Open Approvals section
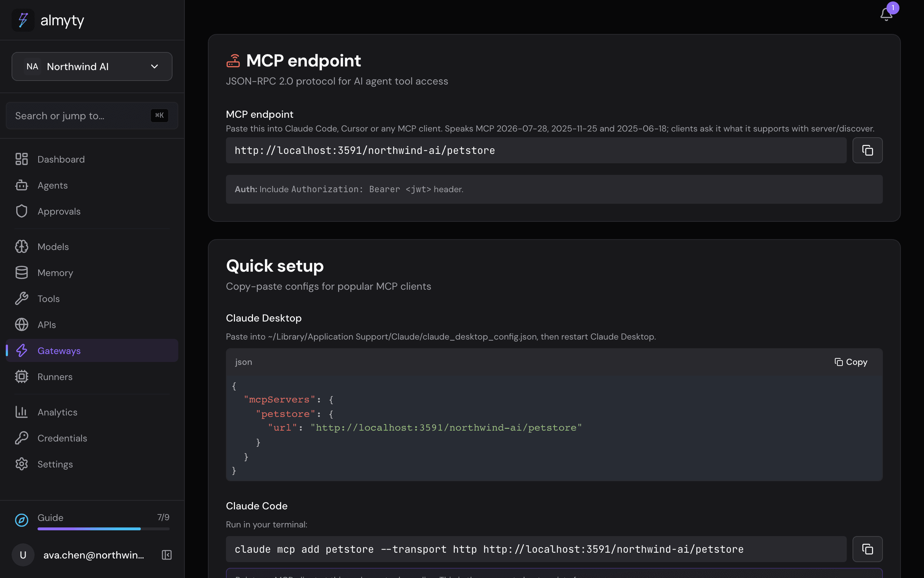 click(x=92, y=211)
